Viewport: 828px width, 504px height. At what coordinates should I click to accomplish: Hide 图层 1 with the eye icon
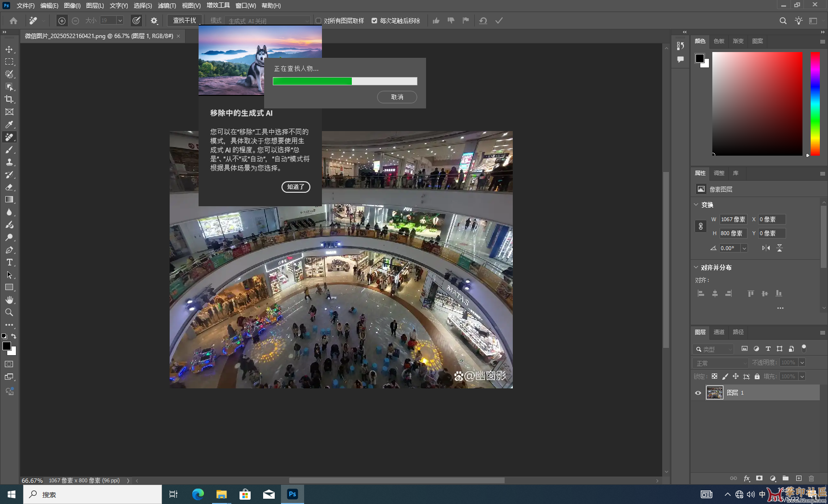pyautogui.click(x=698, y=393)
